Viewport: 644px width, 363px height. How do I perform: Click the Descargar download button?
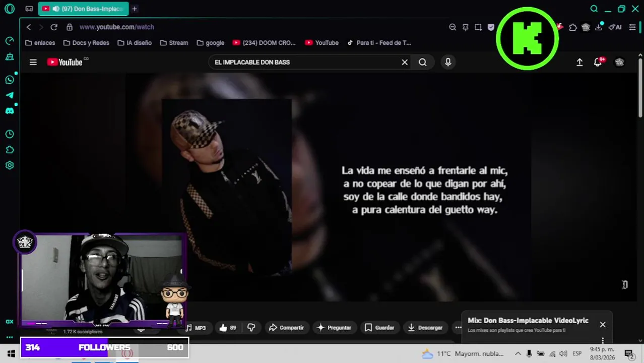(x=425, y=328)
